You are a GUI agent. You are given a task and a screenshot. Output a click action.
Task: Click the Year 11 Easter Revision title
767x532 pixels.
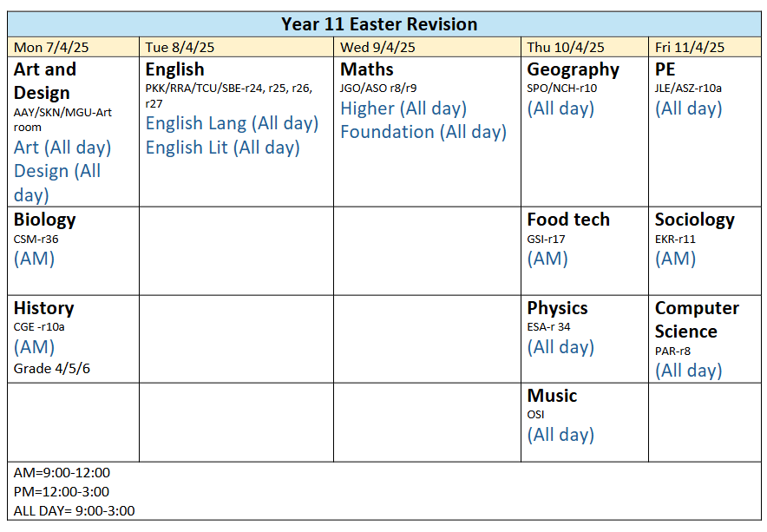tap(379, 24)
